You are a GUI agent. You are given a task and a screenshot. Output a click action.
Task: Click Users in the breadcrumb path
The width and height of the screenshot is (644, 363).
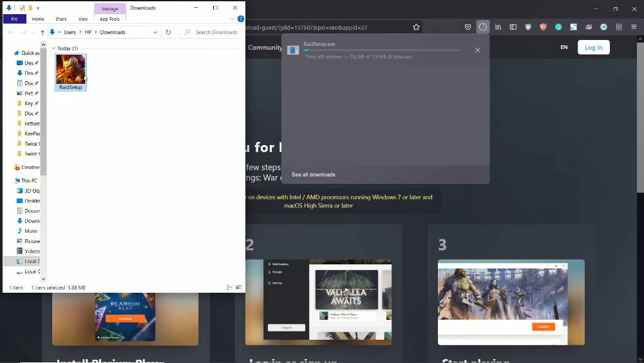70,32
